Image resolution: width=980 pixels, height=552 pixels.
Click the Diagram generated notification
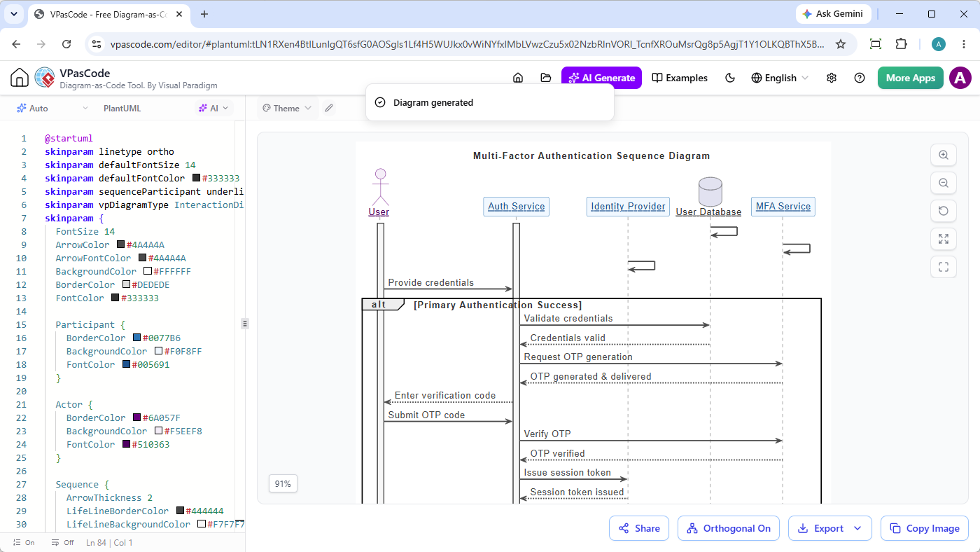pyautogui.click(x=490, y=102)
